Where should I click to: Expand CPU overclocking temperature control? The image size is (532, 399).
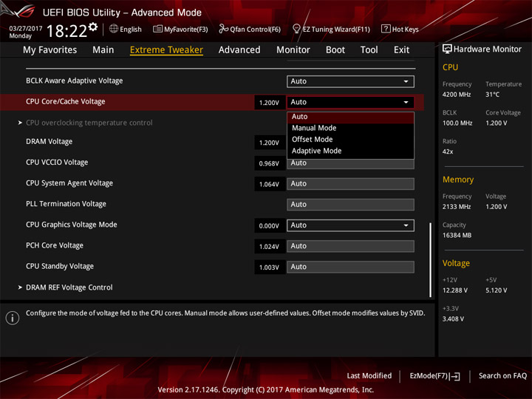tap(89, 123)
